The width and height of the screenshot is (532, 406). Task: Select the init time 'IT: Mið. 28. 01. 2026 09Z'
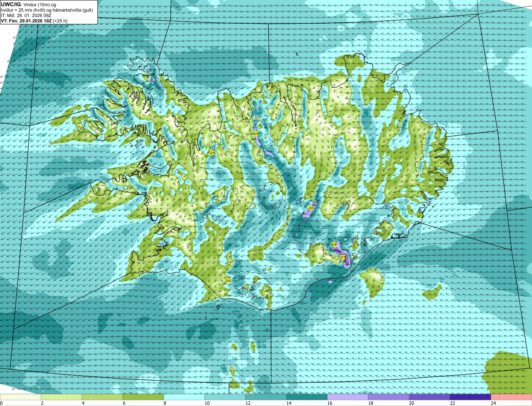click(x=26, y=15)
